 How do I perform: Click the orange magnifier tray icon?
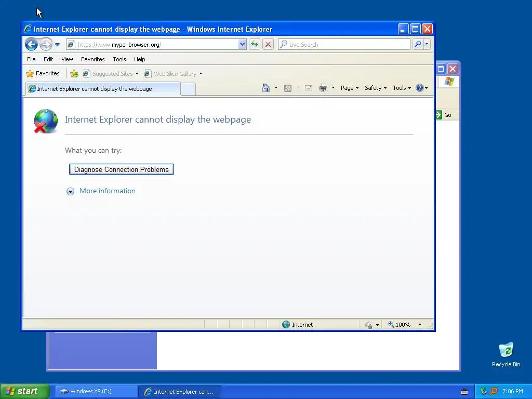[x=494, y=391]
